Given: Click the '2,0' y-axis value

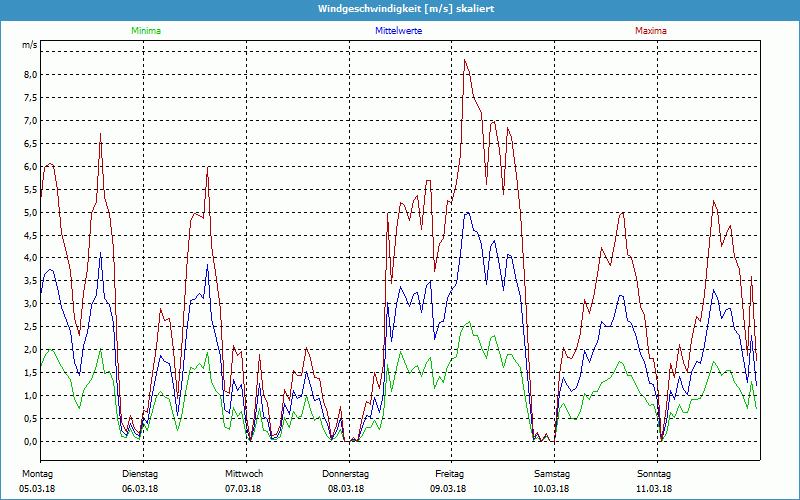Looking at the screenshot, I should (x=30, y=349).
